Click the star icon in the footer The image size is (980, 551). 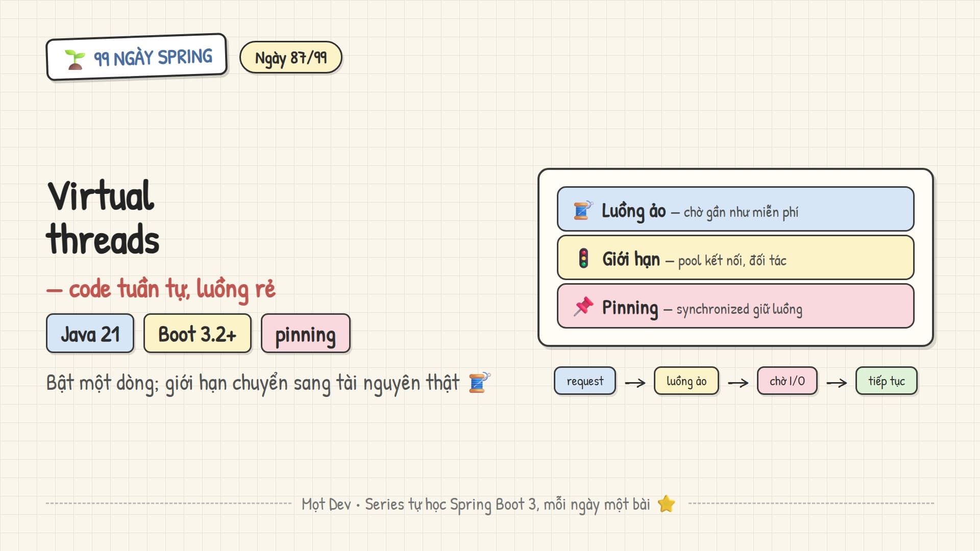click(x=666, y=504)
